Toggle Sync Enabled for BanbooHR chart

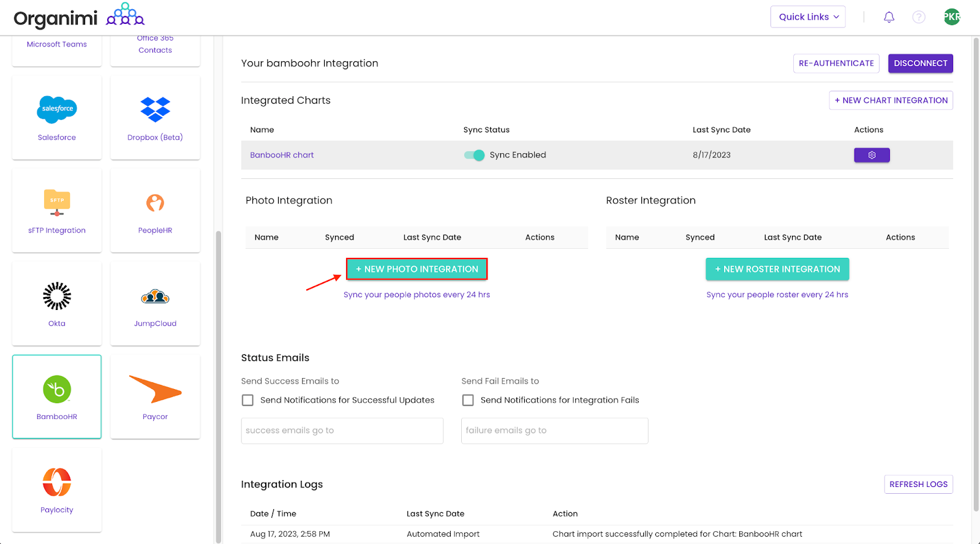[474, 155]
